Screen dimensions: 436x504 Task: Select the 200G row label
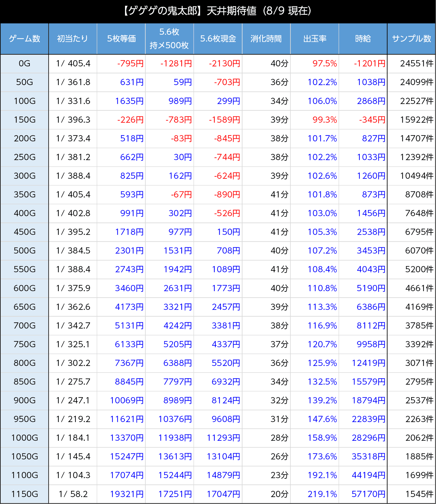[x=24, y=139]
